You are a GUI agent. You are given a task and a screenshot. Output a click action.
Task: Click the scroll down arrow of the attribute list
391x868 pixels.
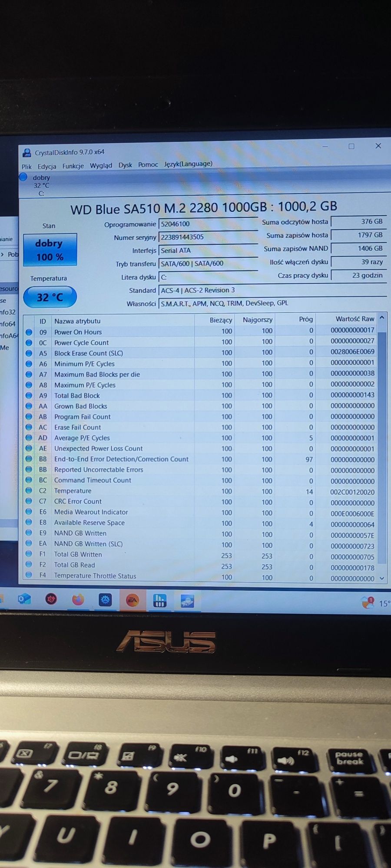[x=382, y=578]
